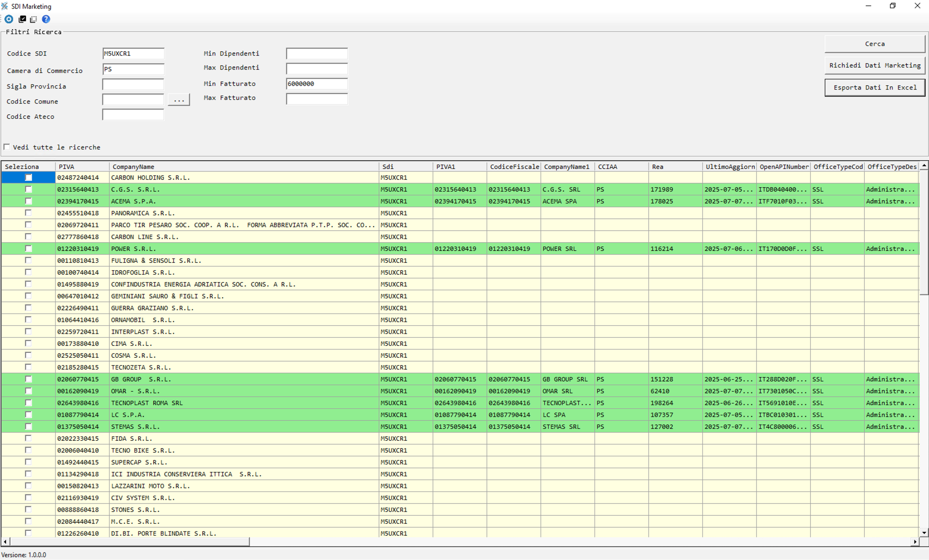This screenshot has height=560, width=929.
Task: Click the horizontal scrollbar right arrow
Action: (x=915, y=542)
